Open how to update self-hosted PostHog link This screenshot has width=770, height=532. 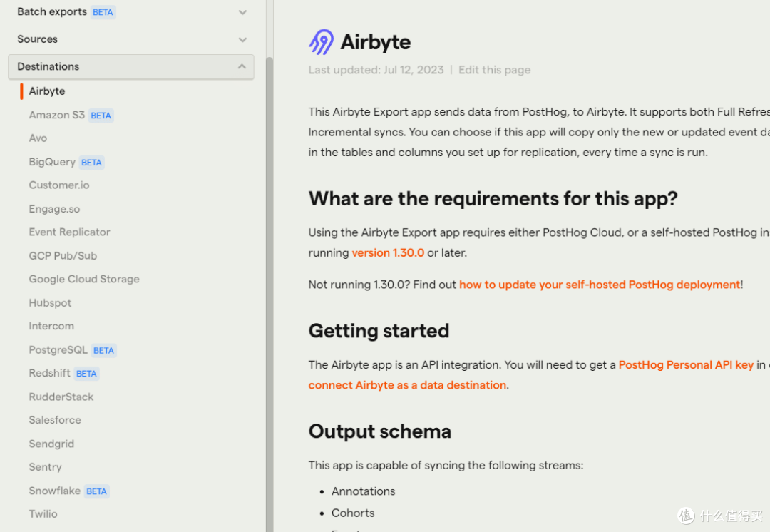tap(600, 285)
